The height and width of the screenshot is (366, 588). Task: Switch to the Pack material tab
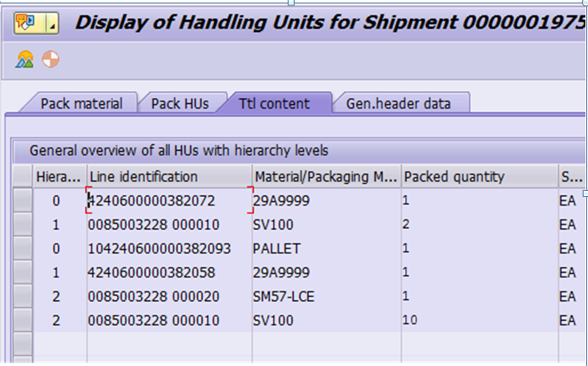click(82, 103)
